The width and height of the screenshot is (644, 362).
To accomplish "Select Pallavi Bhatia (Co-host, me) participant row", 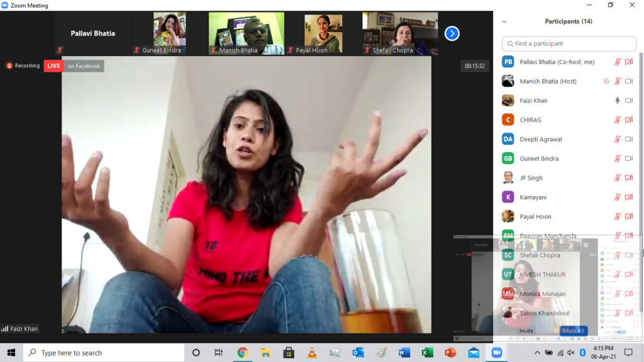I will [x=569, y=62].
